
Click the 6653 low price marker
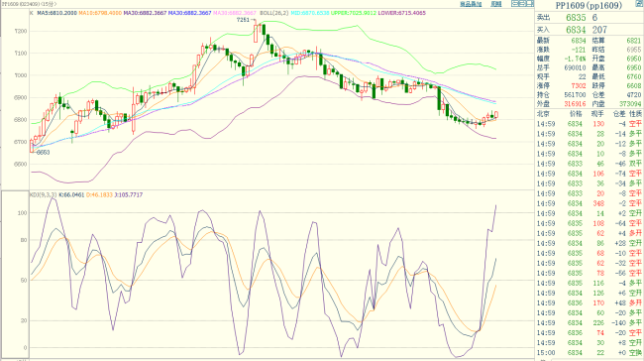pos(43,153)
